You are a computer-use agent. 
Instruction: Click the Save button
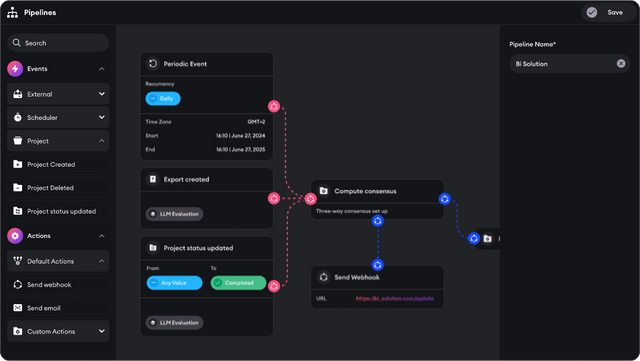coord(608,13)
